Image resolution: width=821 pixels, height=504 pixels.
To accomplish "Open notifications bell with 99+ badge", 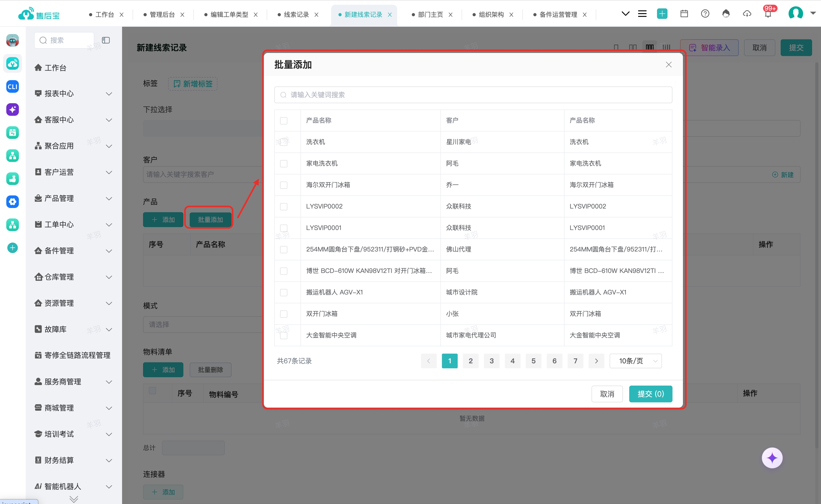I will point(768,14).
